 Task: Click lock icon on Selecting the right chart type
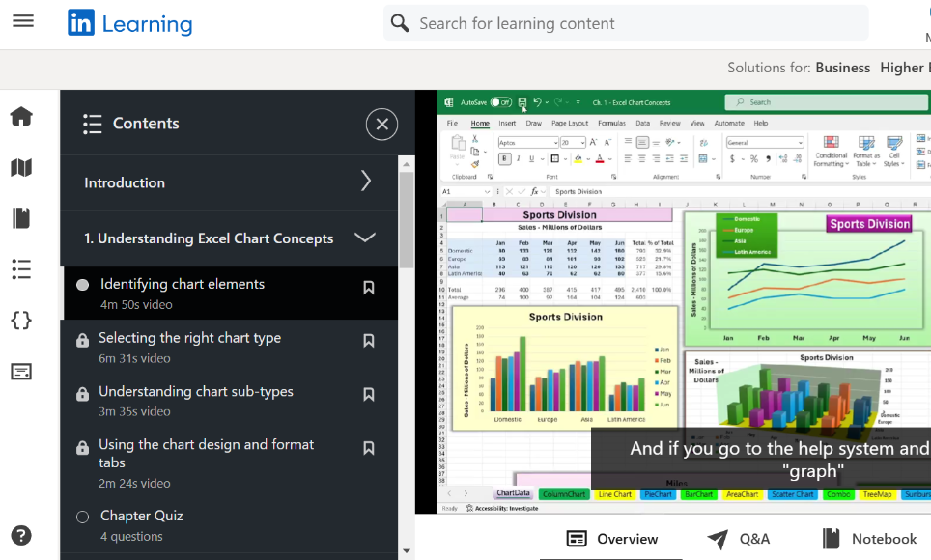tap(82, 340)
